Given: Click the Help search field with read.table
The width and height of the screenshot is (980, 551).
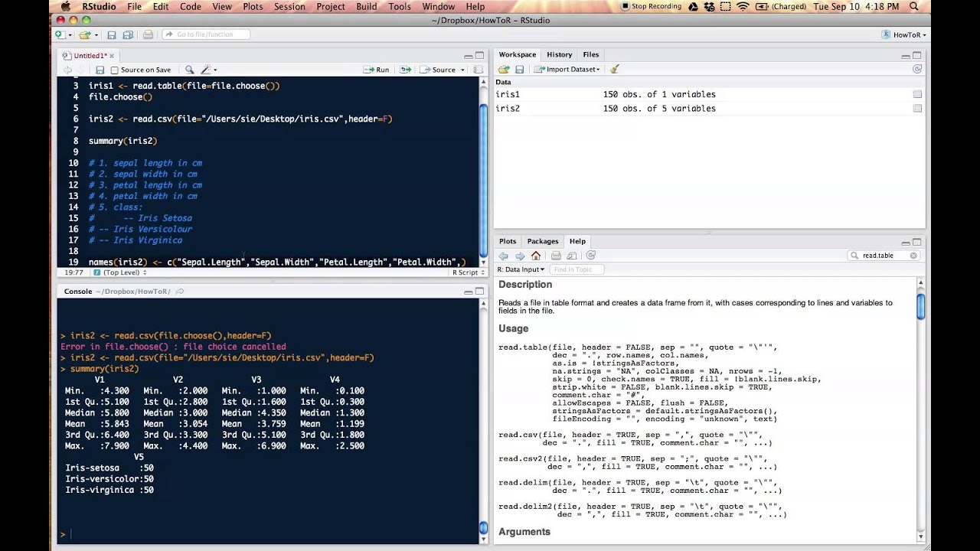Looking at the screenshot, I should coord(882,256).
